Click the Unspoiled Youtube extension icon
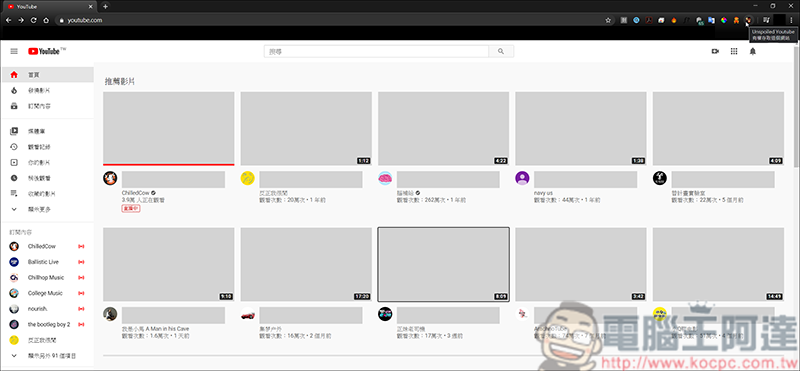The width and height of the screenshot is (800, 371). click(748, 20)
